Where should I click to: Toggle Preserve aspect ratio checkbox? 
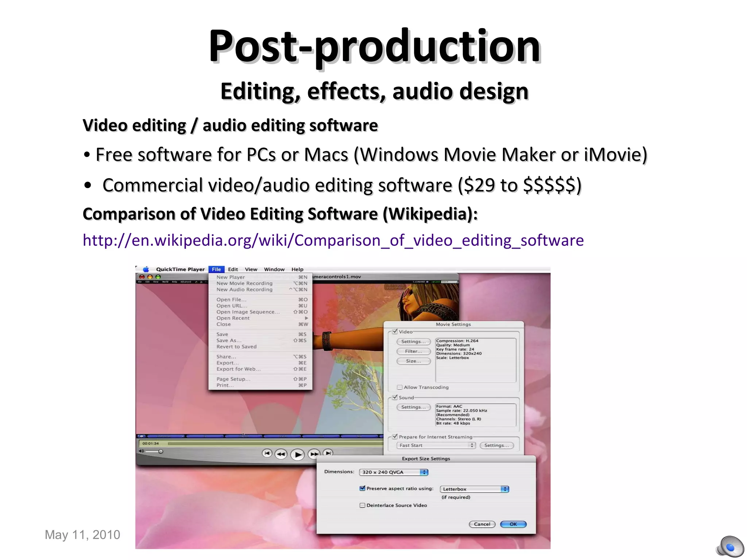pyautogui.click(x=362, y=488)
